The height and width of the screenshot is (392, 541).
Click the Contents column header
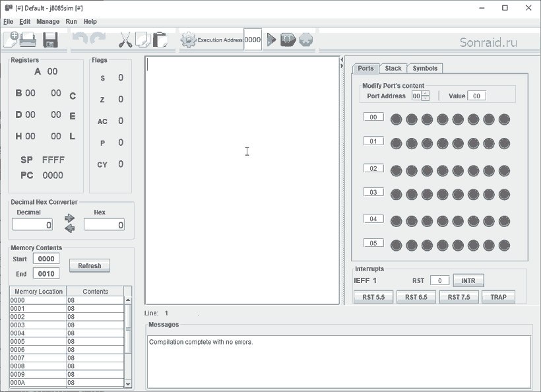point(95,291)
